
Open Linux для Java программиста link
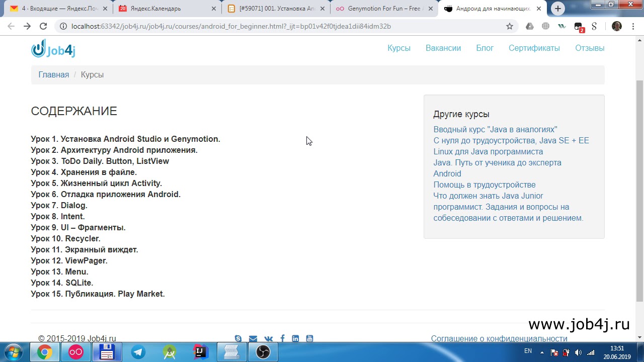(488, 151)
